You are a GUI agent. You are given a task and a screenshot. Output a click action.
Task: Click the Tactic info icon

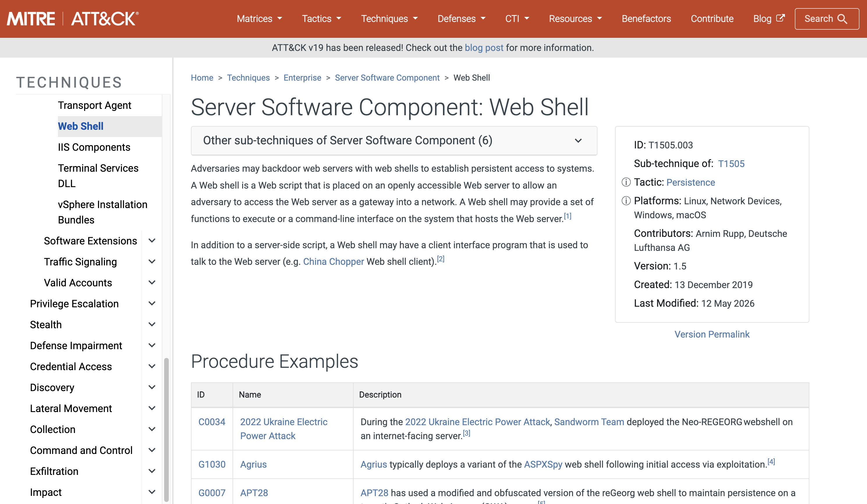626,182
